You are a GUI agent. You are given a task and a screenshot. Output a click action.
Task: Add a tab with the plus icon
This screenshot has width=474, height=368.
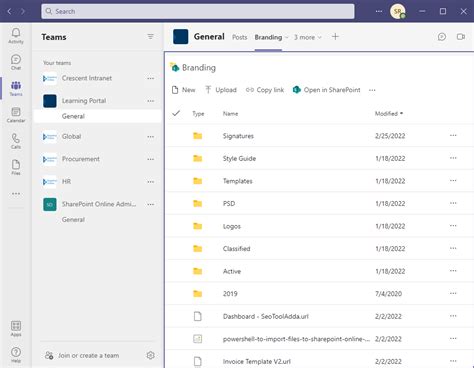(335, 37)
